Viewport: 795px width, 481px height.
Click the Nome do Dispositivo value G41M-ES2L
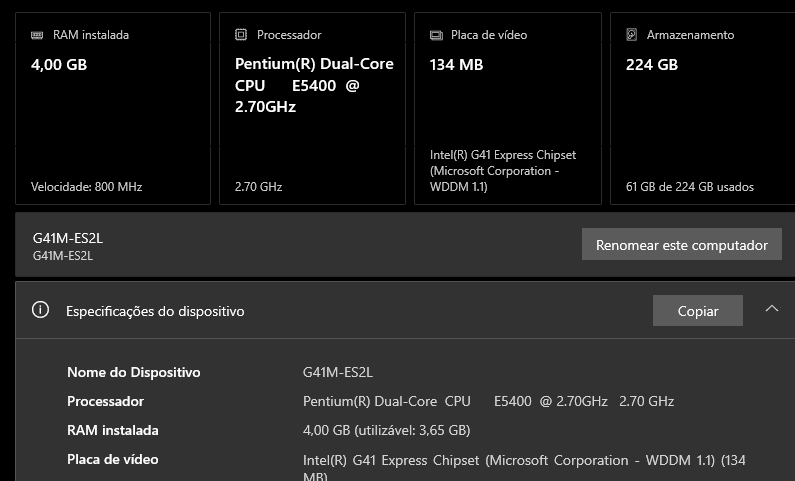[338, 373]
